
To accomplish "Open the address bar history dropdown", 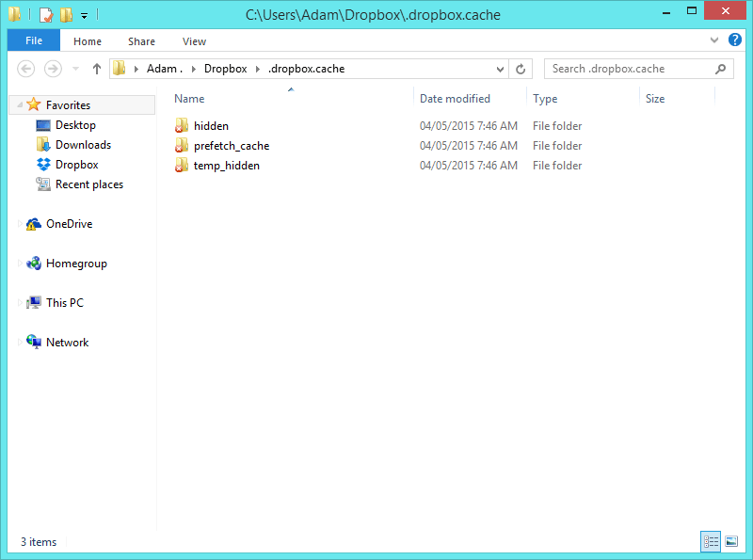I will [500, 69].
